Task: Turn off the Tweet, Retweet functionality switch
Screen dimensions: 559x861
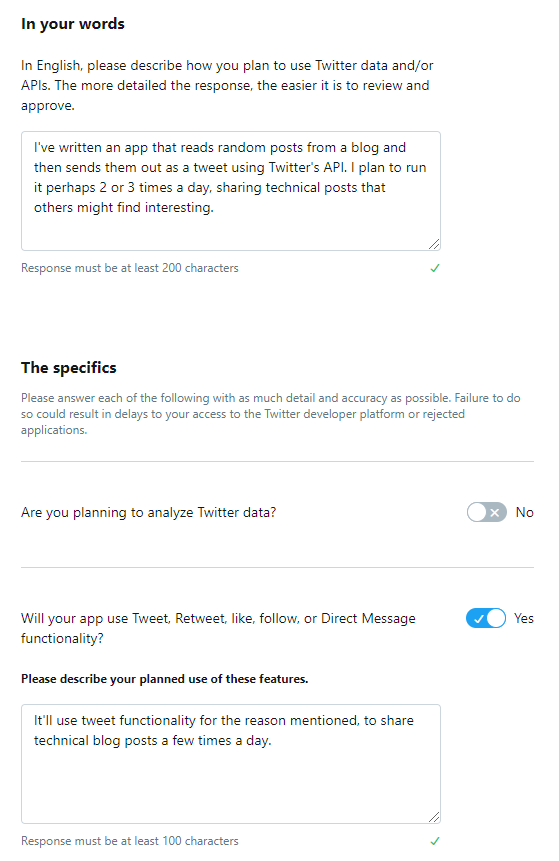Action: coord(486,618)
